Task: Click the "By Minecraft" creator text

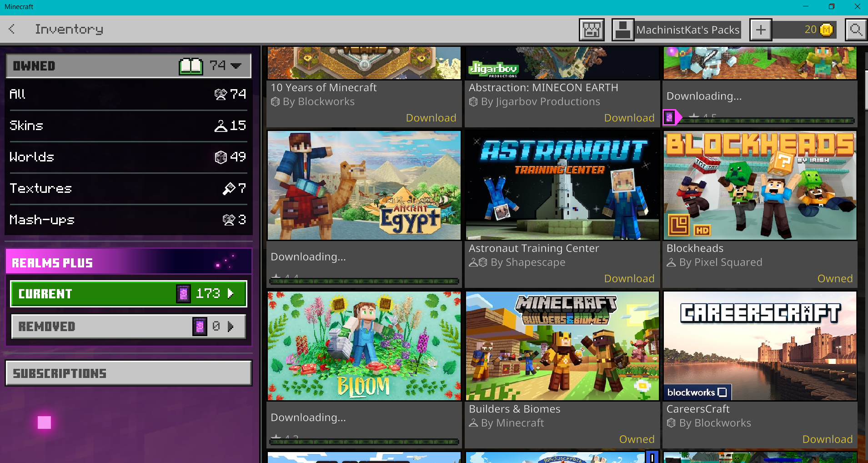Action: [512, 423]
